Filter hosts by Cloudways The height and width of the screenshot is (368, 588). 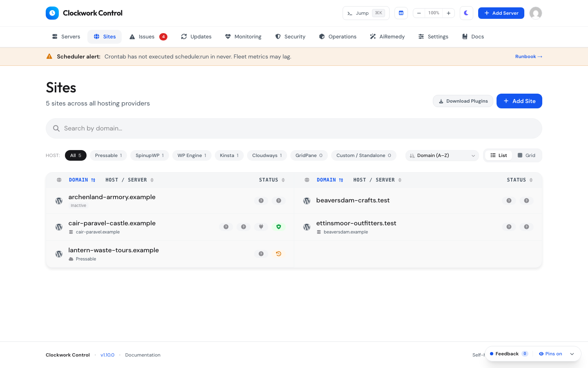267,155
